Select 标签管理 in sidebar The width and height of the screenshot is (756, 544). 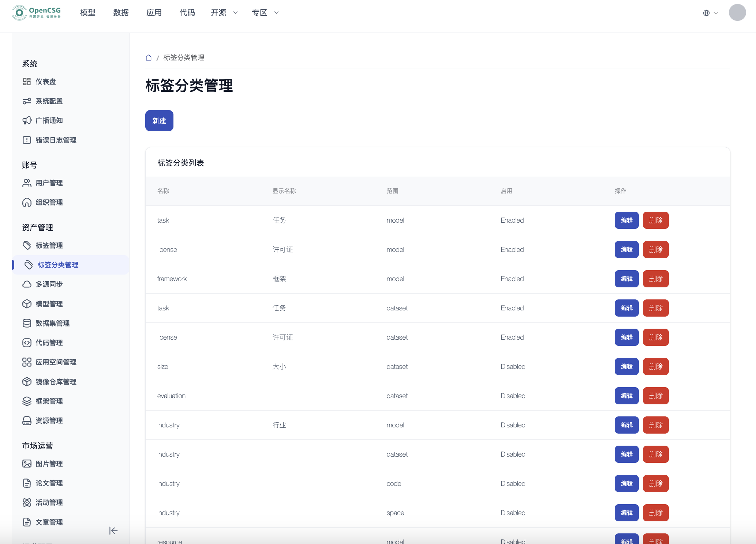tap(49, 245)
